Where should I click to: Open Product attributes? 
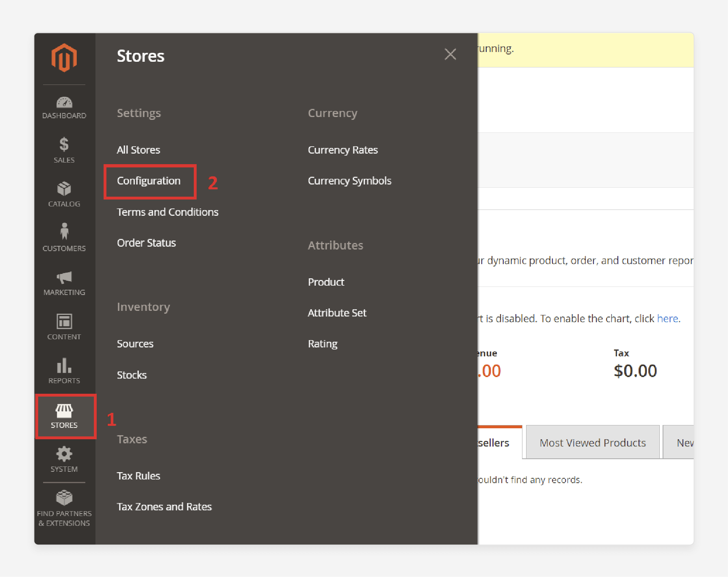pos(326,282)
